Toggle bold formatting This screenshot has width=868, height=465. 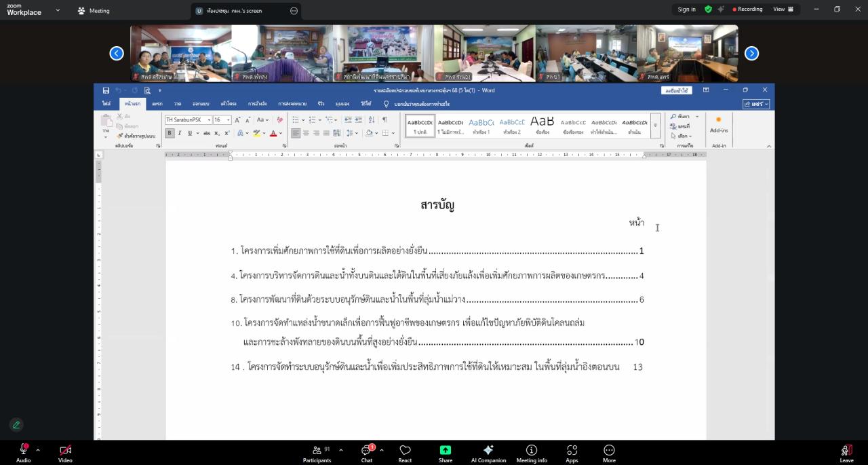pos(169,133)
